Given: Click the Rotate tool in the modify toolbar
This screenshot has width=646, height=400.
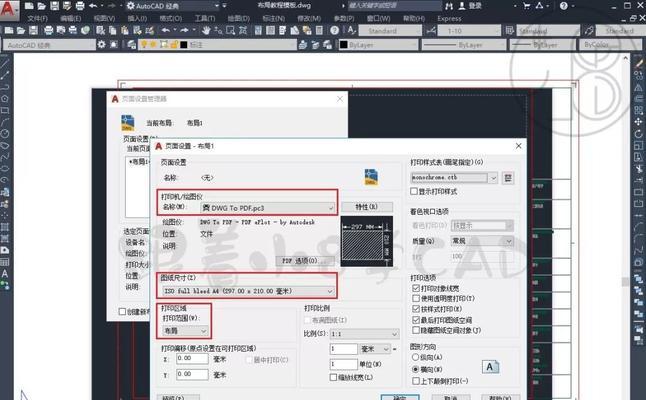Looking at the screenshot, I should tap(638, 134).
